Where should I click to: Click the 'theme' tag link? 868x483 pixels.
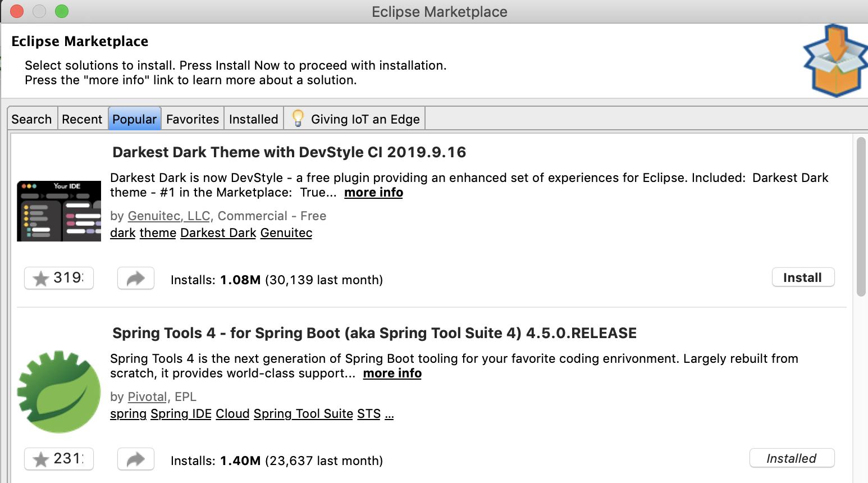158,233
